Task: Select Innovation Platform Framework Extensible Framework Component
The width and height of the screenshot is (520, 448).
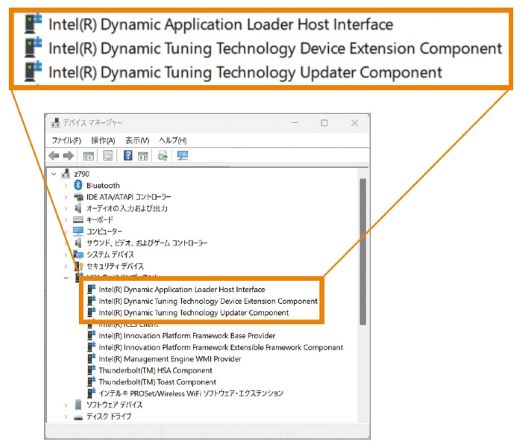Action: click(221, 347)
